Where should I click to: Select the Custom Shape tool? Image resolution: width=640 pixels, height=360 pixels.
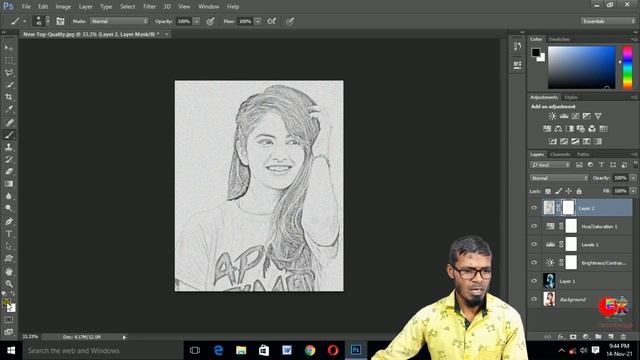[9, 259]
